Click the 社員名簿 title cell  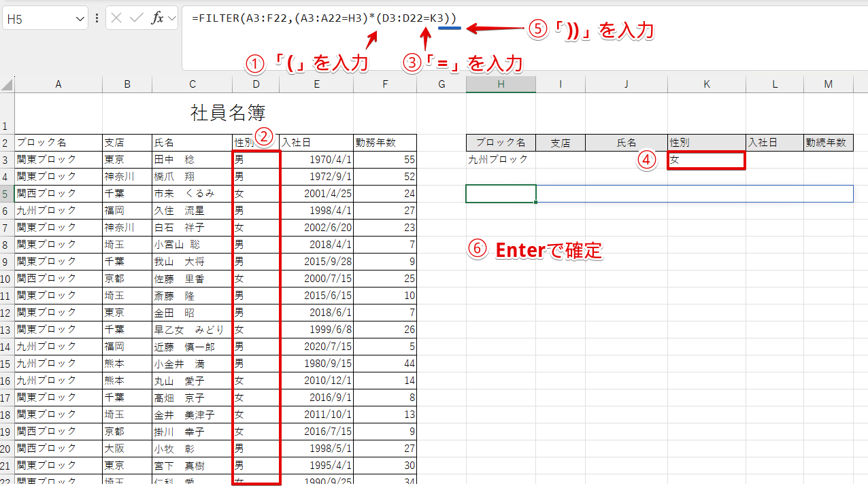click(x=228, y=113)
